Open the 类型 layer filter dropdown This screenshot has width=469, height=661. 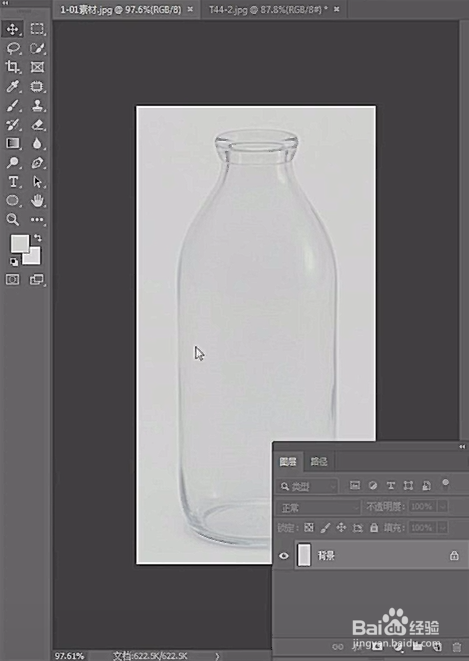tap(307, 486)
